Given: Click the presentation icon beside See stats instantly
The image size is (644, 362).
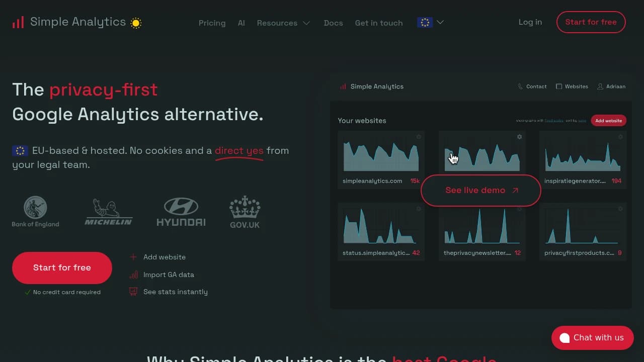Looking at the screenshot, I should 133,292.
